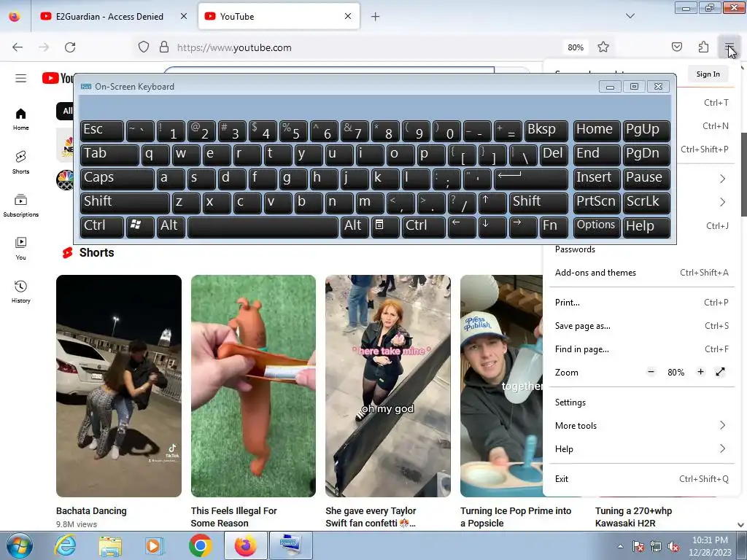Zoom out with the minus button in menu
The height and width of the screenshot is (560, 747).
click(x=651, y=372)
